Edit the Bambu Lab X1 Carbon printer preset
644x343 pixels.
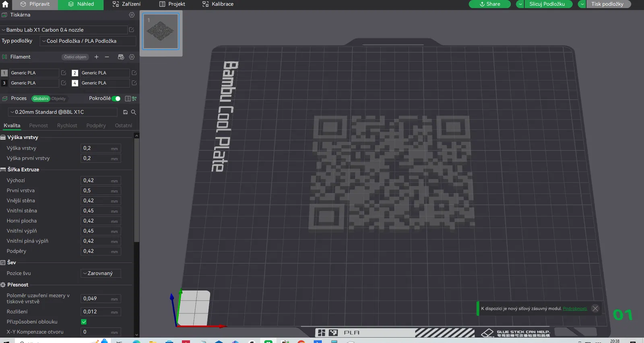(x=131, y=30)
